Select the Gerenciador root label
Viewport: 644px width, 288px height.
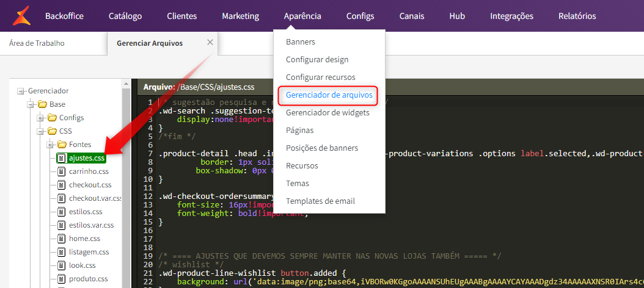pyautogui.click(x=48, y=91)
